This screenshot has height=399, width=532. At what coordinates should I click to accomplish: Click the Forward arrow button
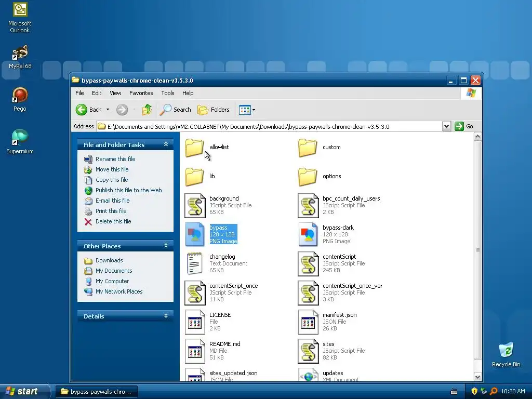122,110
